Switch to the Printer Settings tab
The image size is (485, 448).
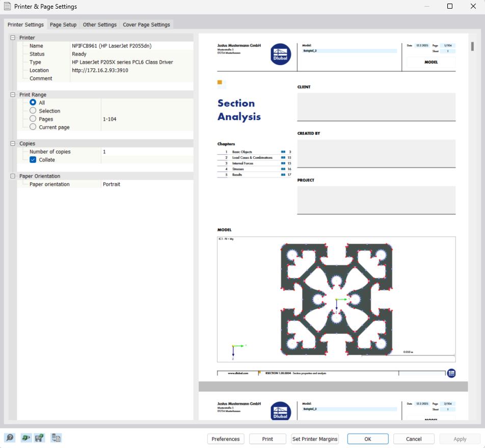tap(25, 24)
